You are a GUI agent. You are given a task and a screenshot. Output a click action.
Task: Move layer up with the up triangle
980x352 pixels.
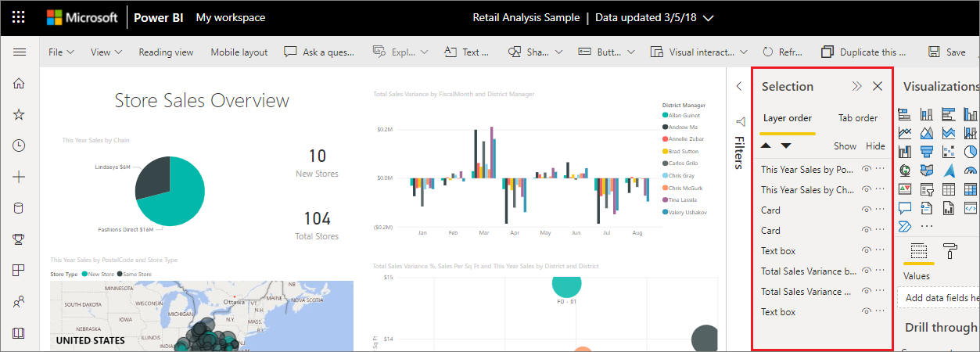(766, 145)
